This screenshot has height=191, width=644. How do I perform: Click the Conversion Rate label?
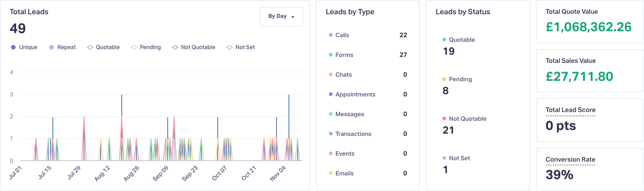click(571, 160)
